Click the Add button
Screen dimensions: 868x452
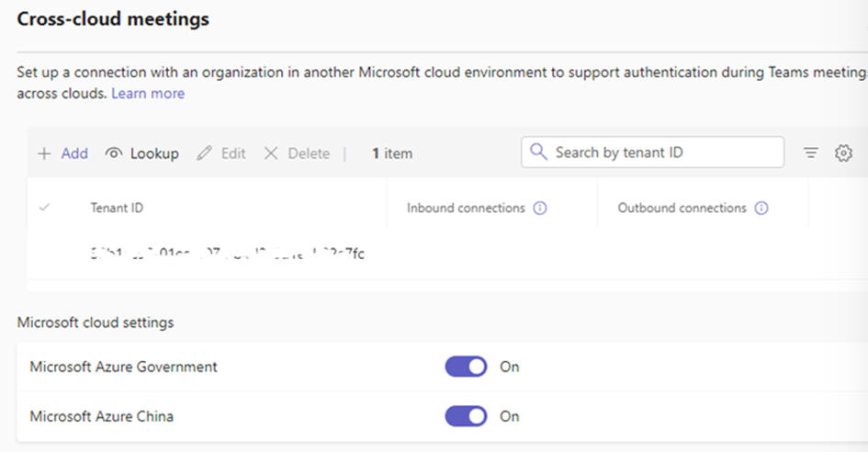(62, 153)
